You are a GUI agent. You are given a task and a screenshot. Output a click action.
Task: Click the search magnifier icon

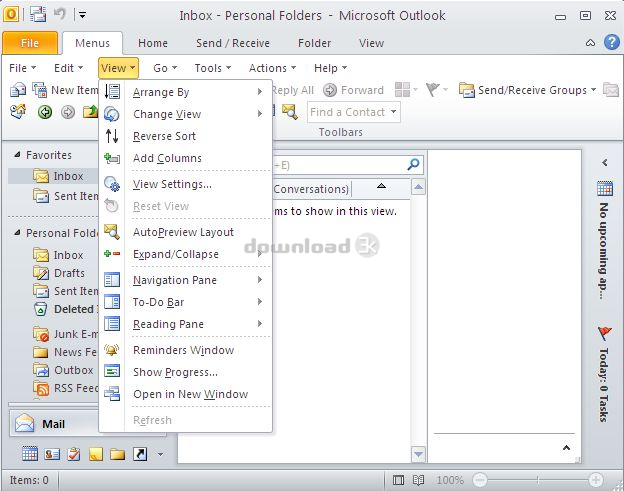click(x=413, y=164)
